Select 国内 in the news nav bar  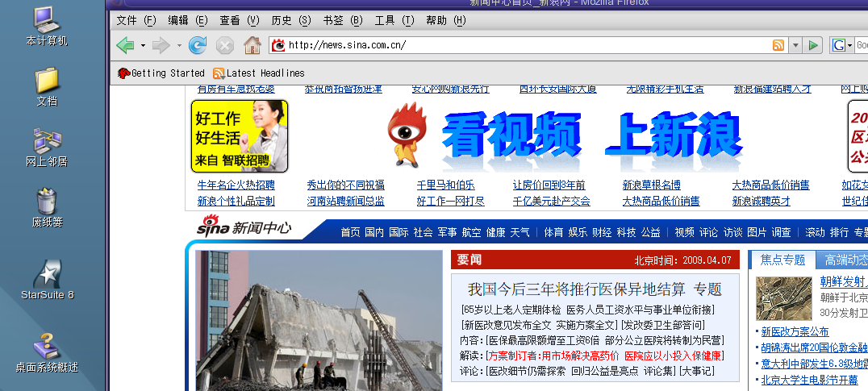(x=374, y=232)
